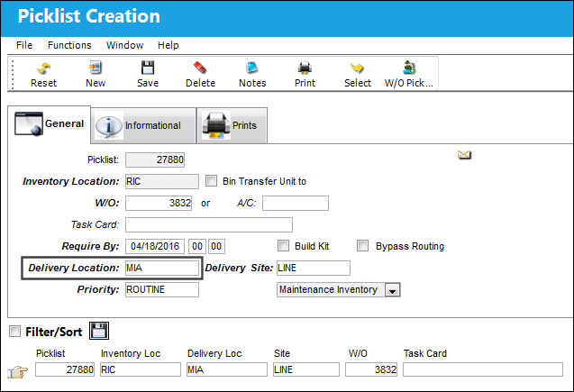Viewport: 574px width, 392px height.
Task: Open the Window menu
Action: tap(125, 45)
